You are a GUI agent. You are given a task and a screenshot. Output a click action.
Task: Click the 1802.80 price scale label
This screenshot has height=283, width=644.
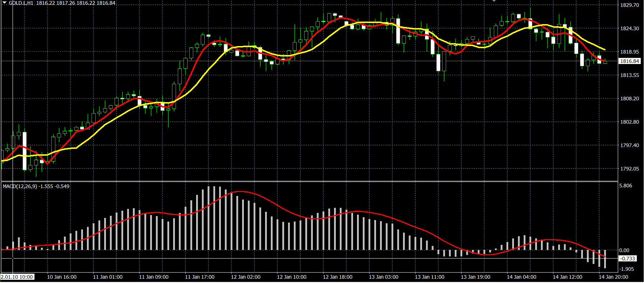(630, 122)
